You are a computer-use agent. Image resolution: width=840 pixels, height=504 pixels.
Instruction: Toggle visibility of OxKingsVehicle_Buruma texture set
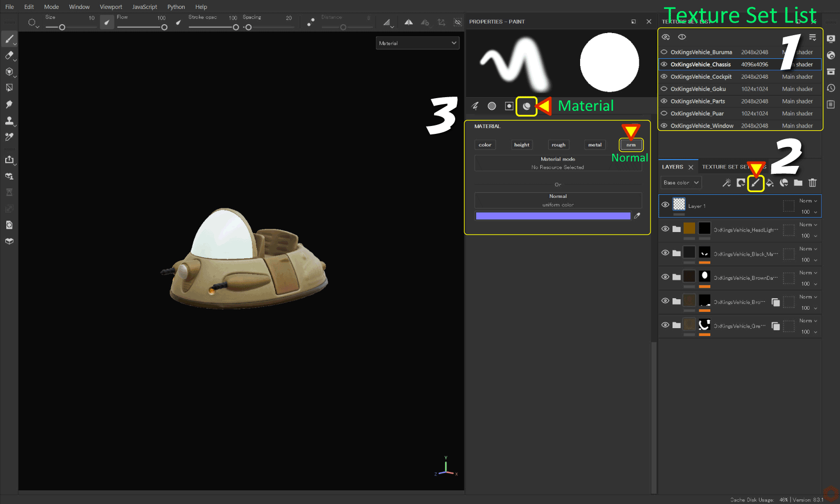(664, 52)
